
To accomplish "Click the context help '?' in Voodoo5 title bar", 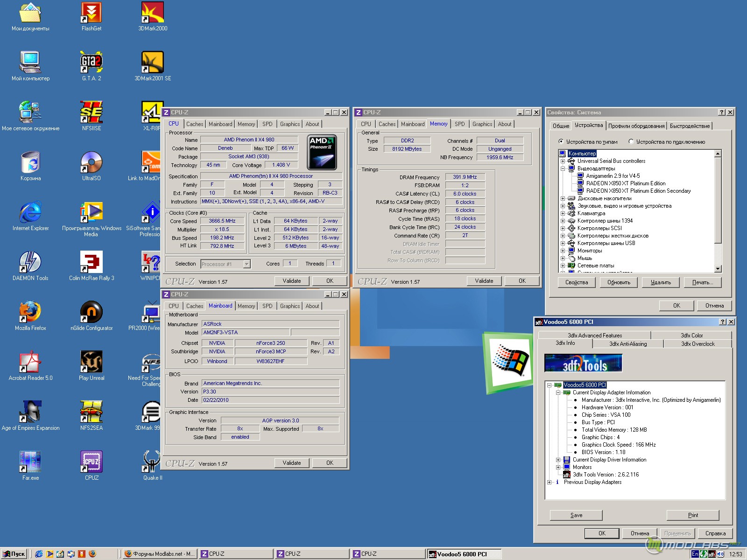I will point(723,322).
